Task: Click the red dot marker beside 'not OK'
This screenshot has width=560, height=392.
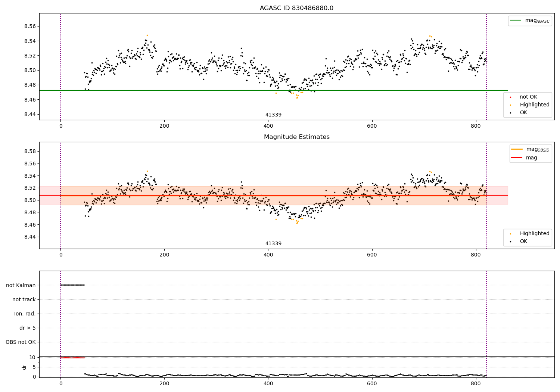Action: point(510,97)
